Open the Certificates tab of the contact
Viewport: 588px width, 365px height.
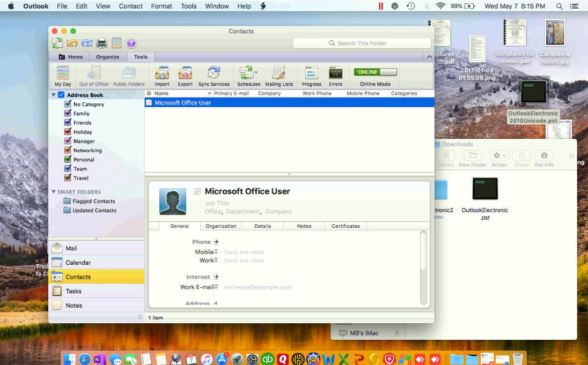[x=346, y=226]
